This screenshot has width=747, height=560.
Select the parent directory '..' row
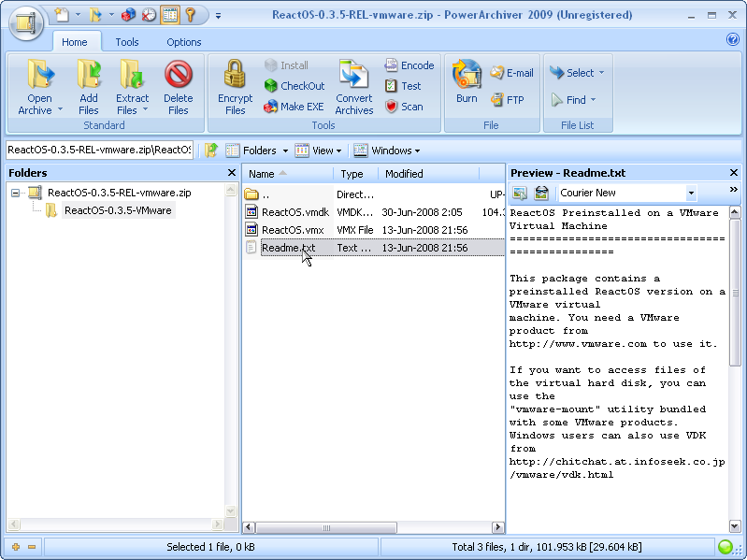[x=374, y=194]
